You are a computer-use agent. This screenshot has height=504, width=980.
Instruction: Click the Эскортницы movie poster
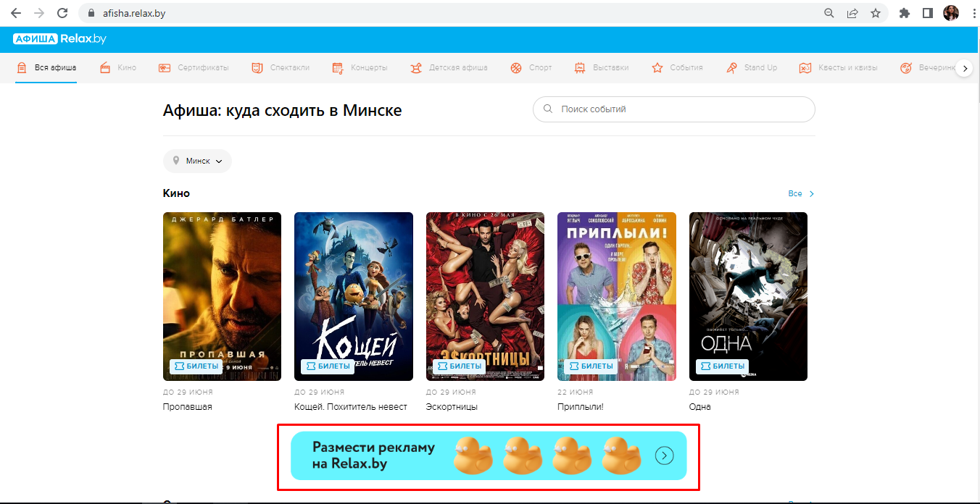point(485,296)
